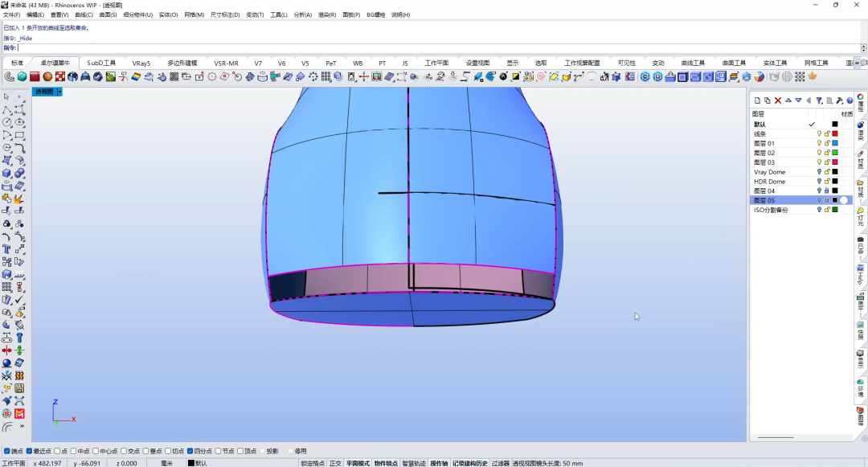Click the move layer up triangle icon
This screenshot has height=467, width=868.
[788, 100]
